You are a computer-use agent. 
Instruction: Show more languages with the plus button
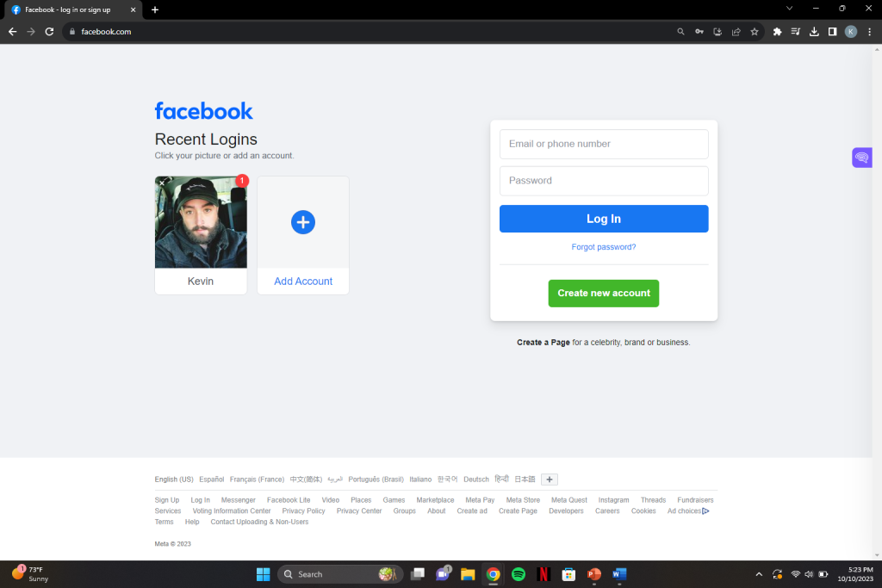coord(550,480)
